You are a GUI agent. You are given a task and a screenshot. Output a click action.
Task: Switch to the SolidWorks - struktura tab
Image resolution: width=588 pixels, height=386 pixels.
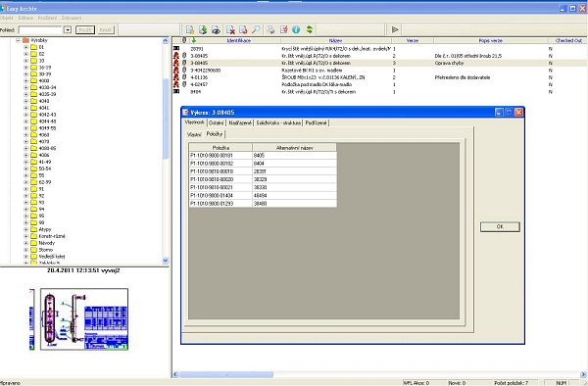point(278,122)
